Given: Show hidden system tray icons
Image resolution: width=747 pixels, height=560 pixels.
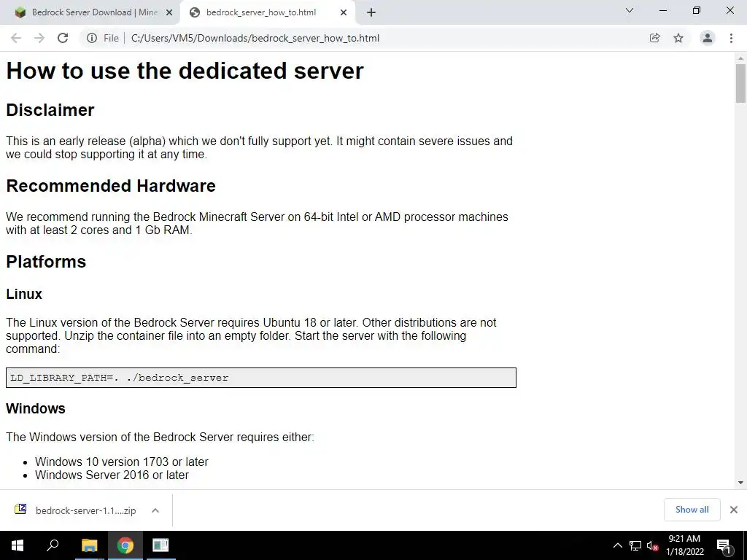Looking at the screenshot, I should pyautogui.click(x=617, y=545).
